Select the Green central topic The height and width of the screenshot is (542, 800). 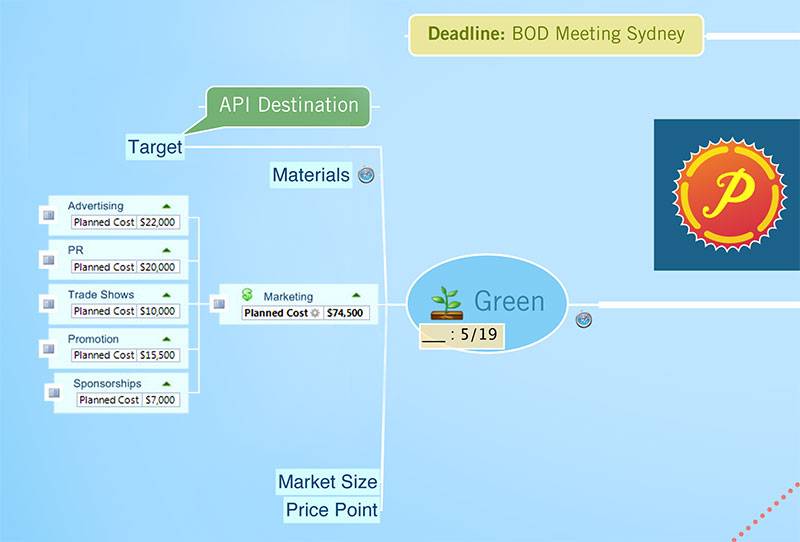point(487,303)
